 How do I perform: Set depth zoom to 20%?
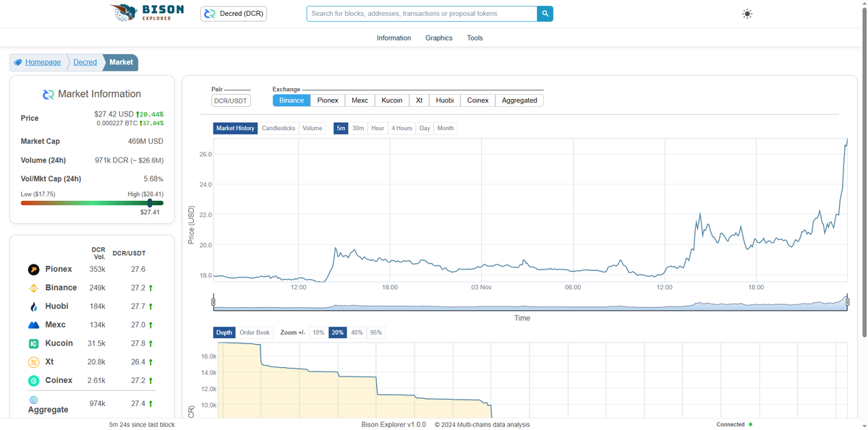[x=338, y=332]
